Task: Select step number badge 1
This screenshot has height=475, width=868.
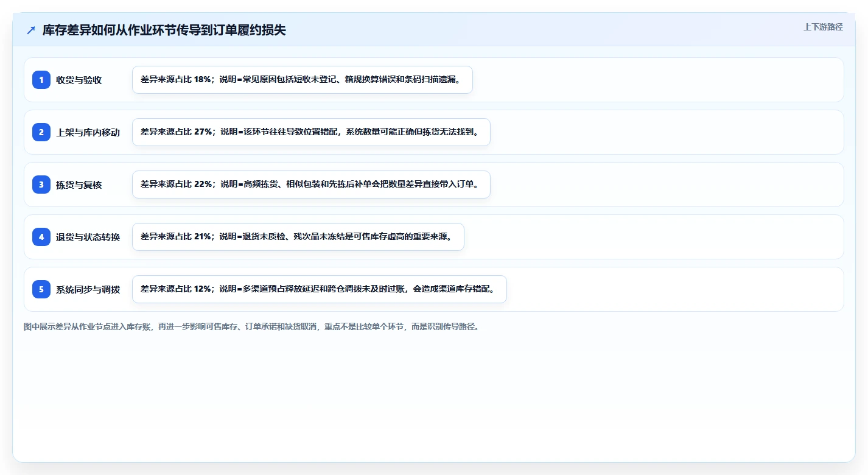Action: (41, 80)
